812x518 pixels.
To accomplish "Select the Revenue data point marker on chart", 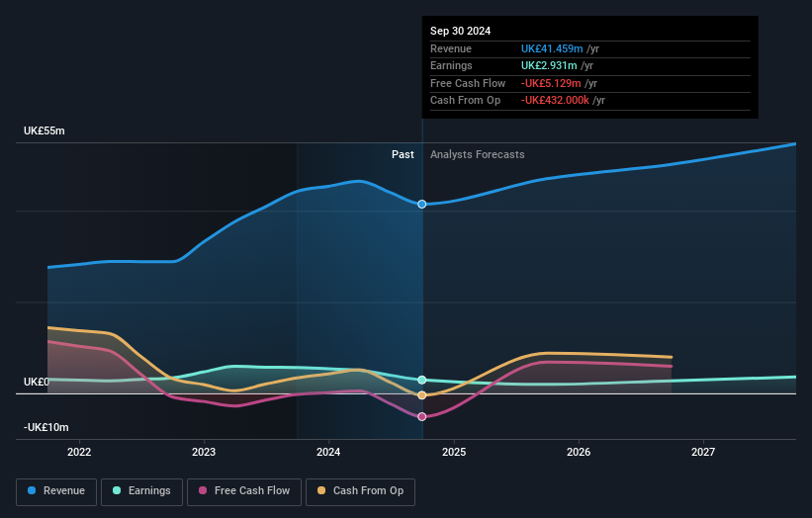I will pyautogui.click(x=422, y=205).
